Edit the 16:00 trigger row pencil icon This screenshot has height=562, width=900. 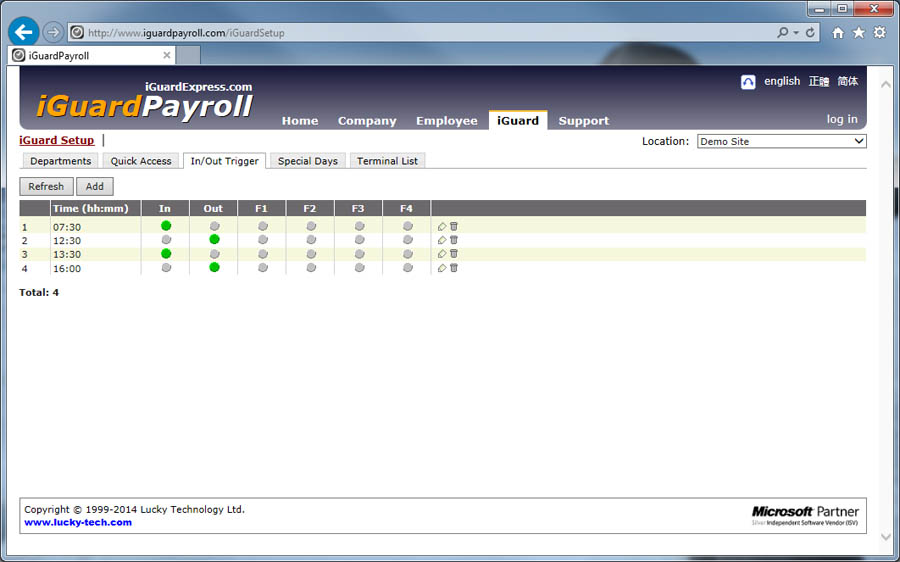point(441,268)
